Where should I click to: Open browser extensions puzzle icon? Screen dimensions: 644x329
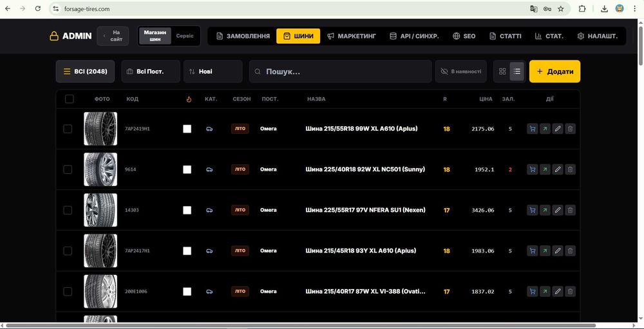pos(582,8)
